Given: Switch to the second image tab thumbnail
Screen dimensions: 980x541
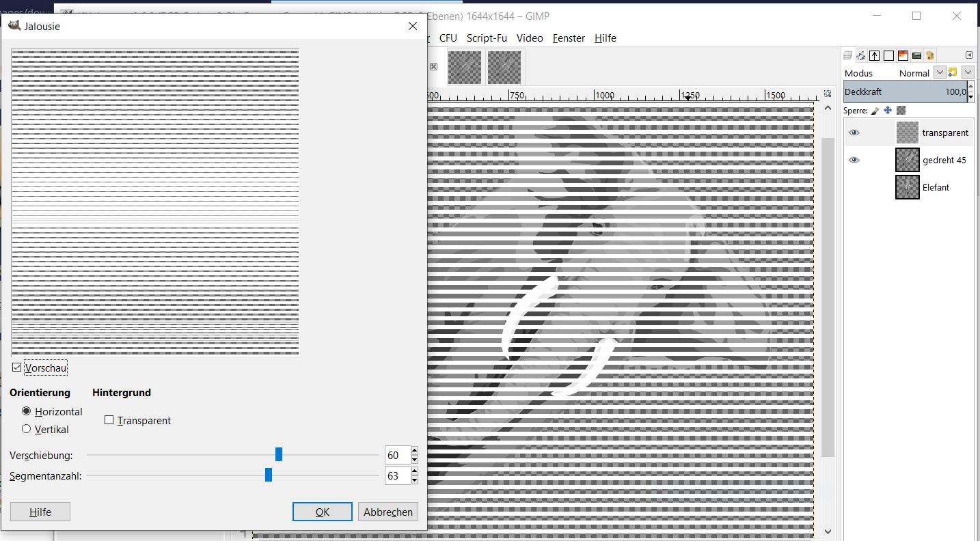Looking at the screenshot, I should [x=505, y=67].
